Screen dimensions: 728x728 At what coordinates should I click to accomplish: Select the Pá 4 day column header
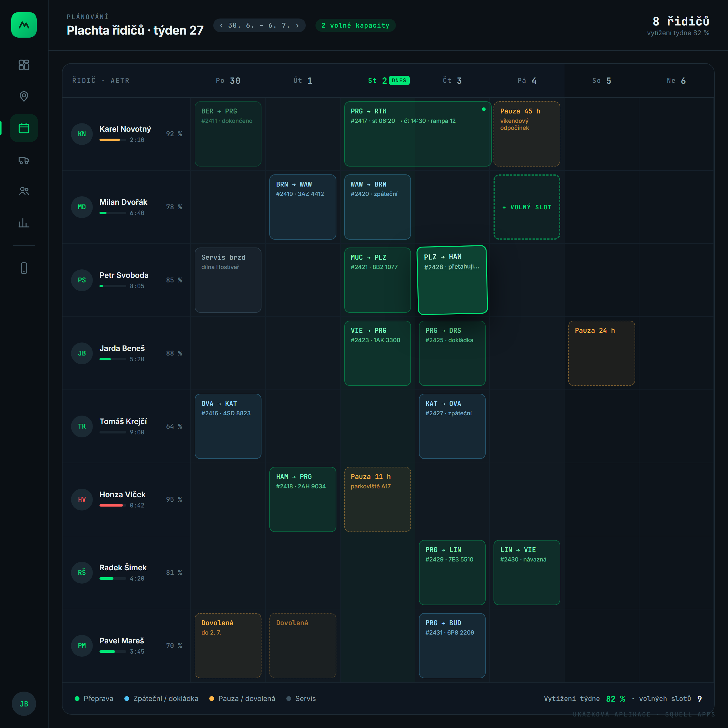[x=527, y=81]
